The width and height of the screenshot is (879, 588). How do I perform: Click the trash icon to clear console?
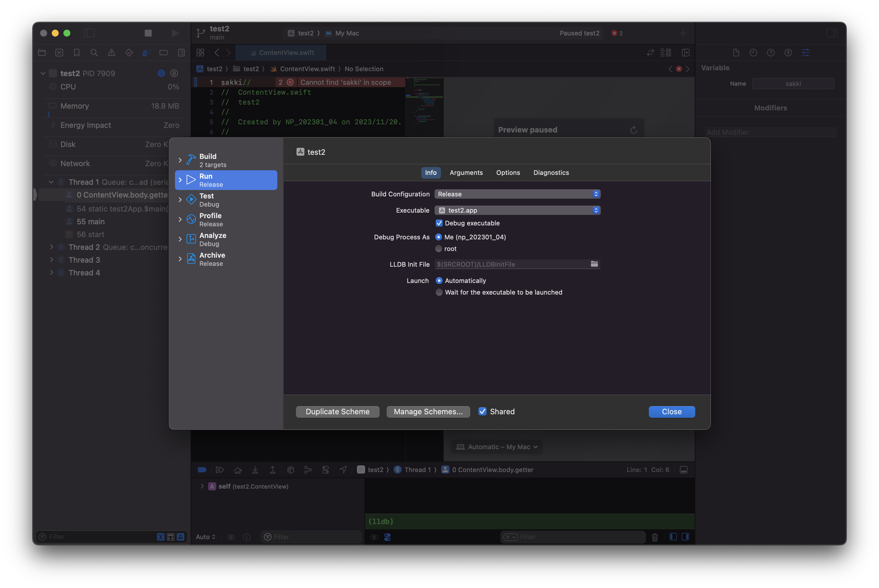click(655, 537)
